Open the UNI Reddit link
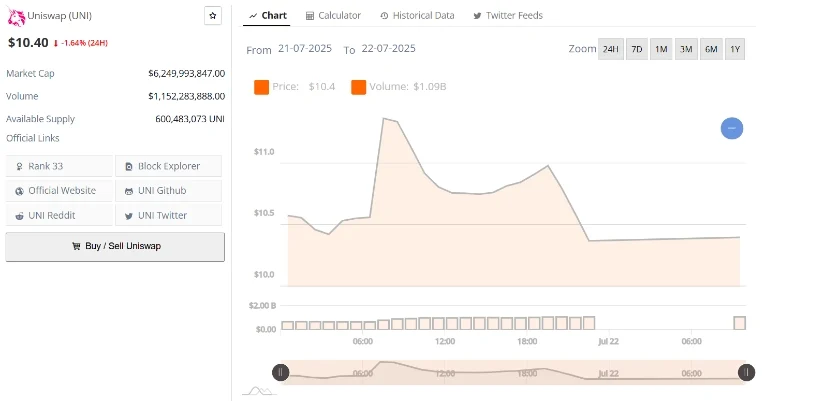 click(x=59, y=215)
